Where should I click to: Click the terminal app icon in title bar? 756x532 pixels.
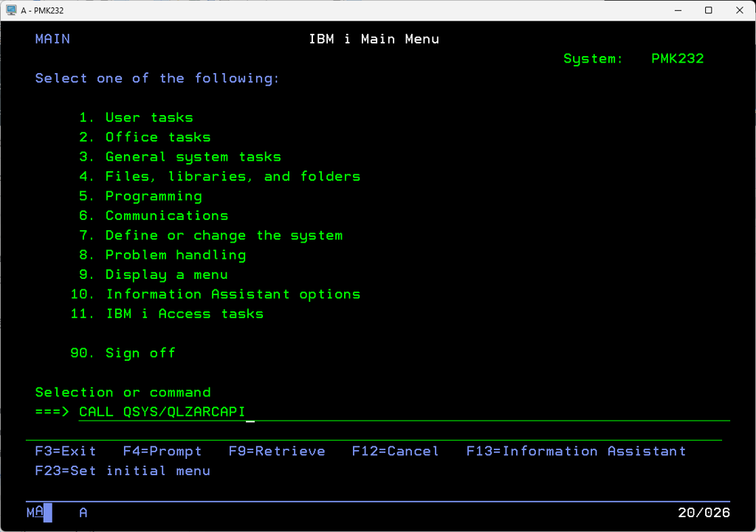(11, 10)
